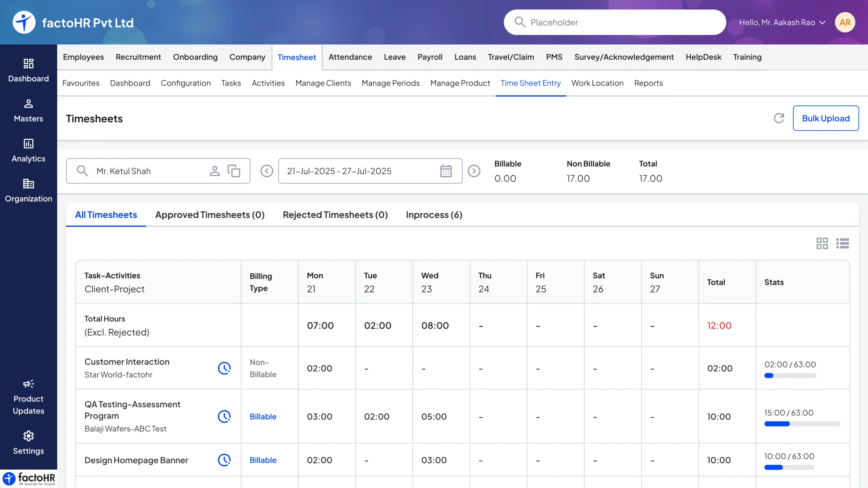Open the Work Location sub-tab

(597, 83)
